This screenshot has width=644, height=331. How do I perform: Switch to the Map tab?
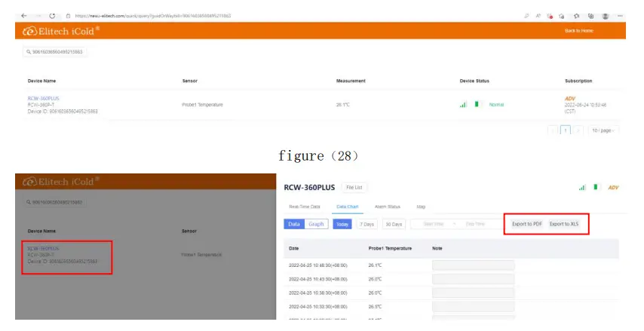[x=421, y=207]
